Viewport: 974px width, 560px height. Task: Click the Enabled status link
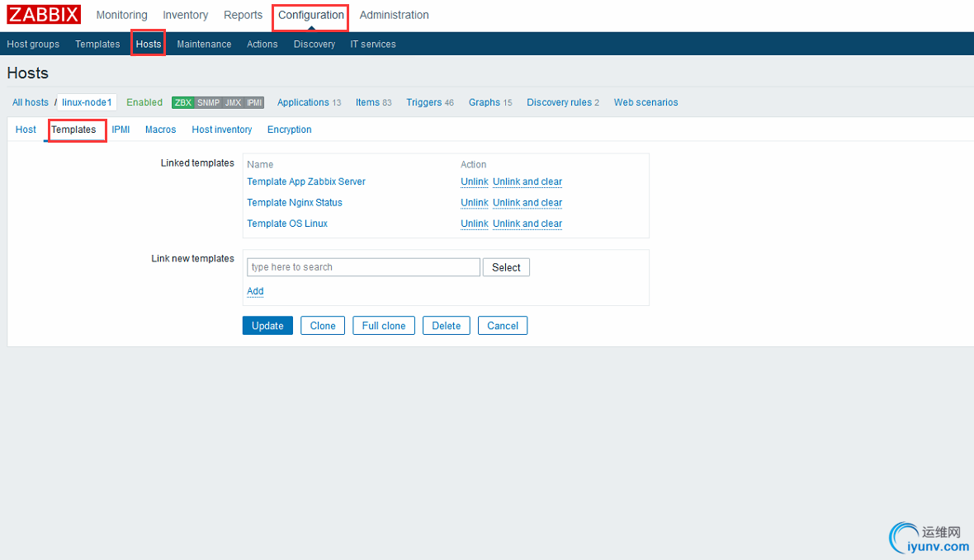[x=144, y=102]
